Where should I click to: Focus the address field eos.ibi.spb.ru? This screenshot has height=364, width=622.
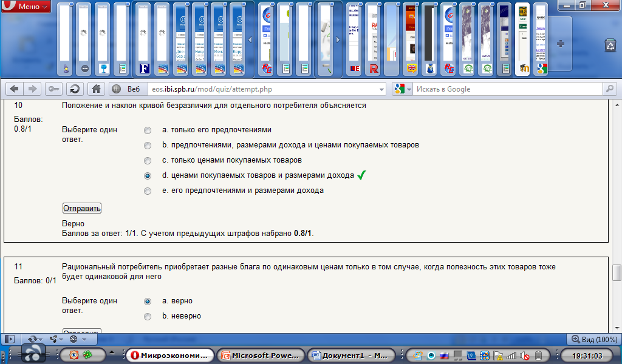coord(262,89)
